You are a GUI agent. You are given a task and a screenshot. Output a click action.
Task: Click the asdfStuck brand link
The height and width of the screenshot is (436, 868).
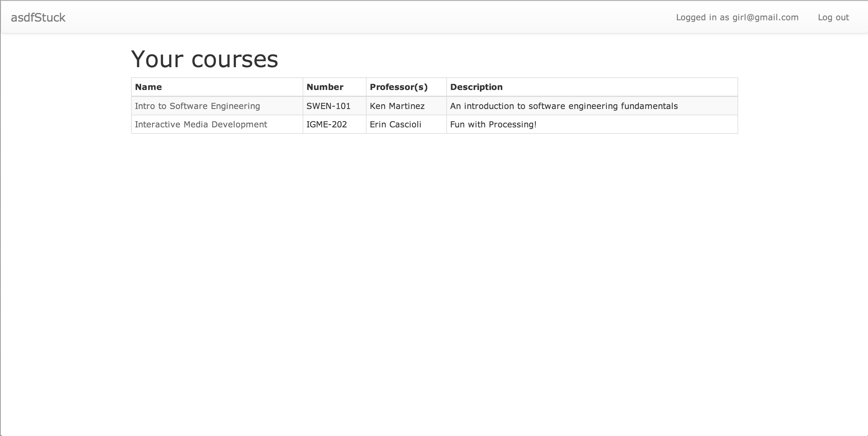(38, 17)
